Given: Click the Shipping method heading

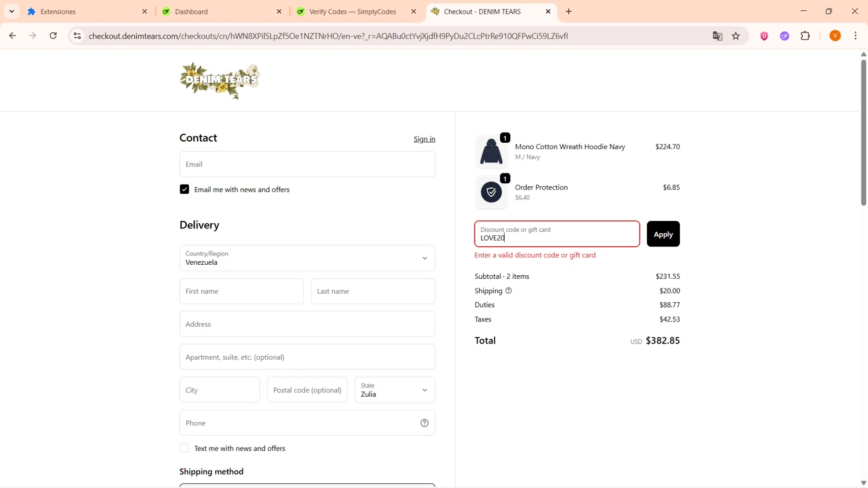Looking at the screenshot, I should (211, 472).
